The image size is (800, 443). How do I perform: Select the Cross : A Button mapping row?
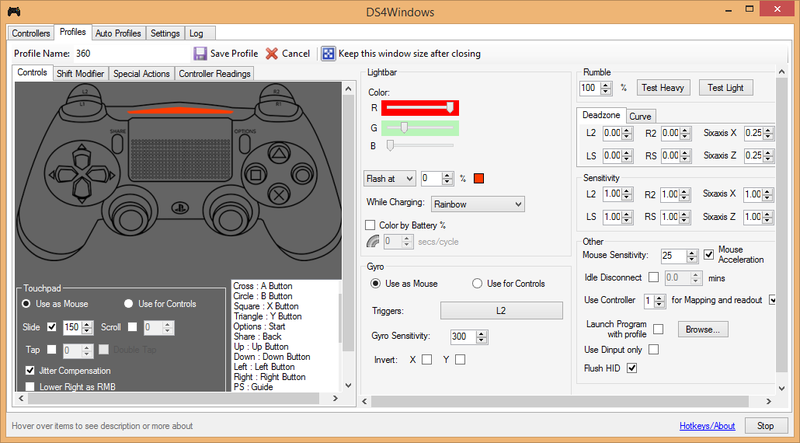(263, 286)
